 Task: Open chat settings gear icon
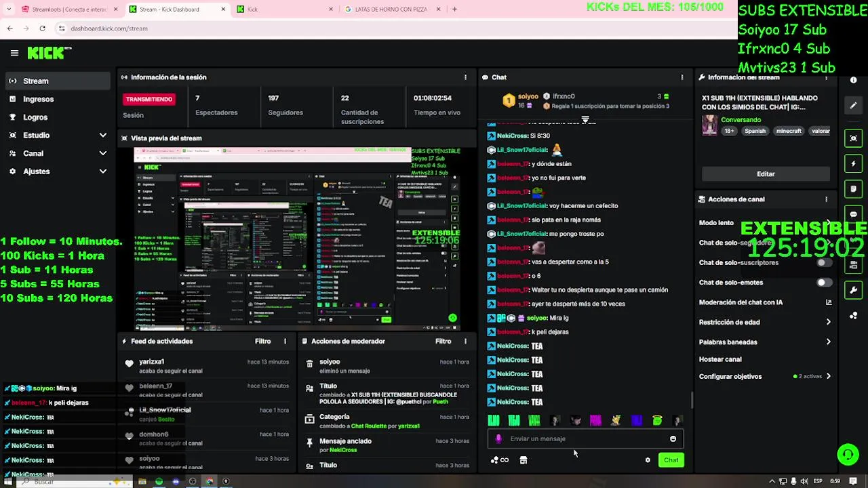(x=648, y=460)
